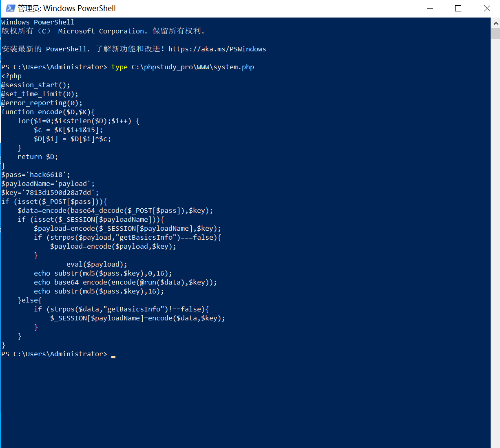This screenshot has width=500, height=448.
Task: Click the '$c = $K[$i+1&15];' line
Action: pyautogui.click(x=69, y=130)
